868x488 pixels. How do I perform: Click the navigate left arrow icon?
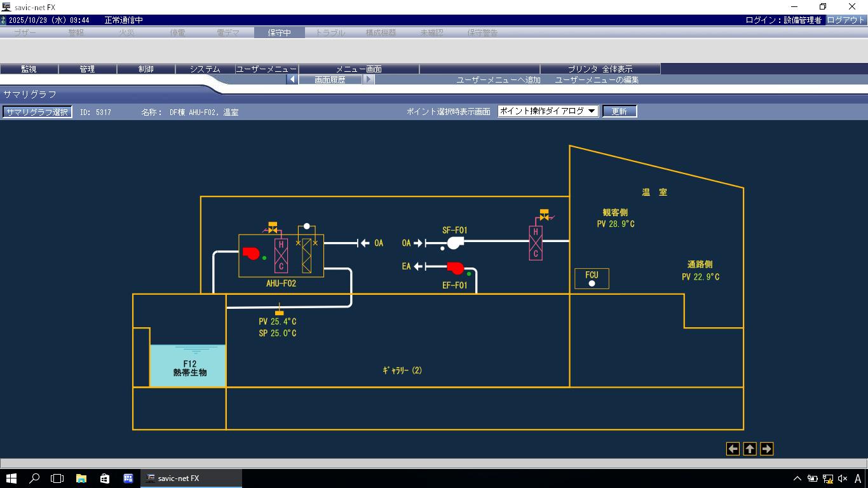click(x=733, y=449)
